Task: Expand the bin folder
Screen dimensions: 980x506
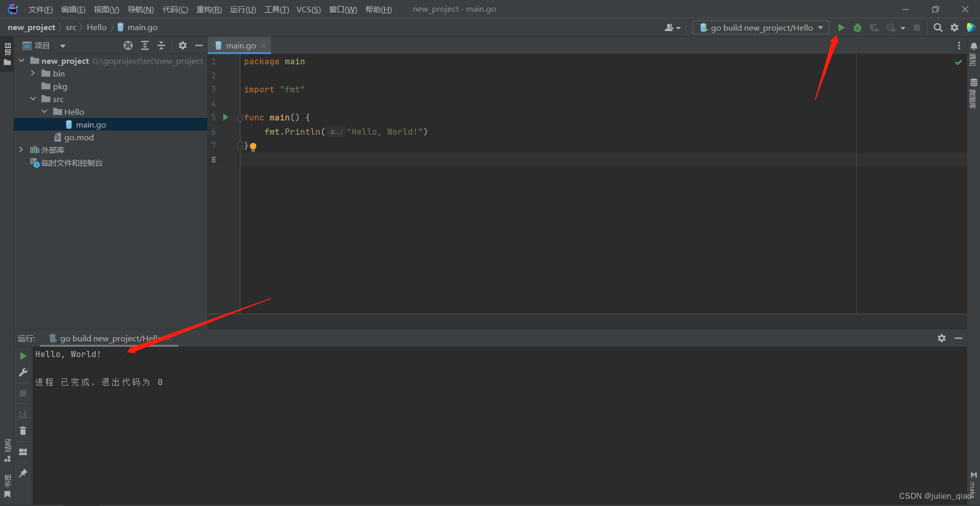Action: click(33, 73)
